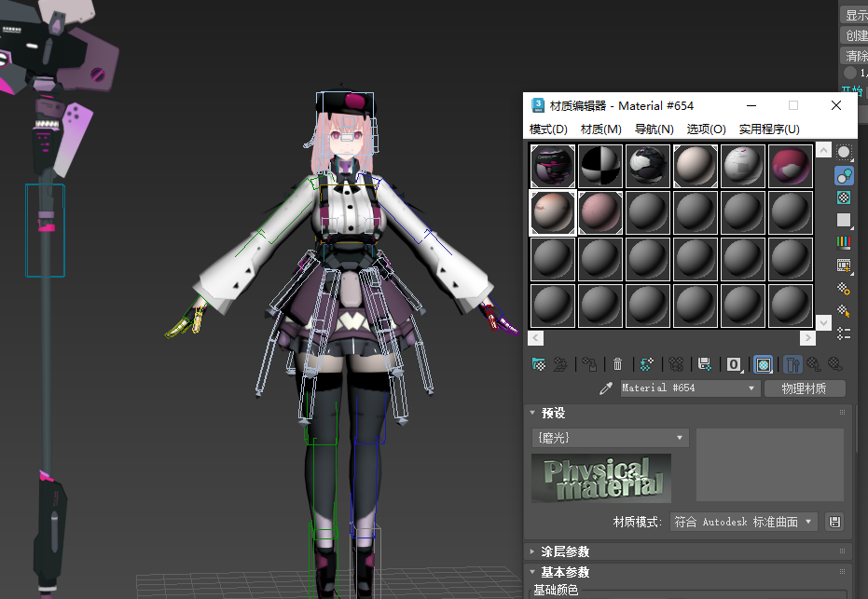Toggle Show Shaded Material in Viewport
This screenshot has width=868, height=599.
[763, 364]
